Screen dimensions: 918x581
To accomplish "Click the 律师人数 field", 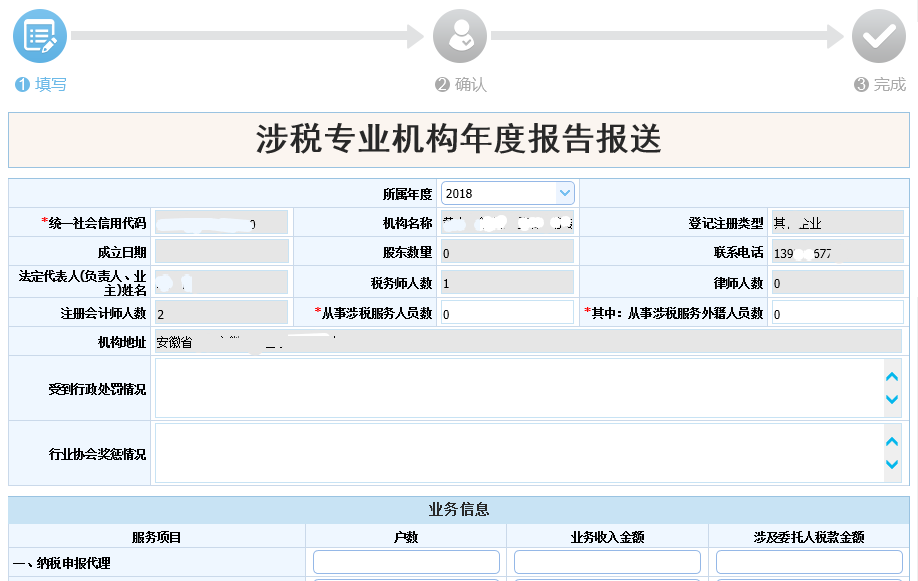I will (836, 283).
